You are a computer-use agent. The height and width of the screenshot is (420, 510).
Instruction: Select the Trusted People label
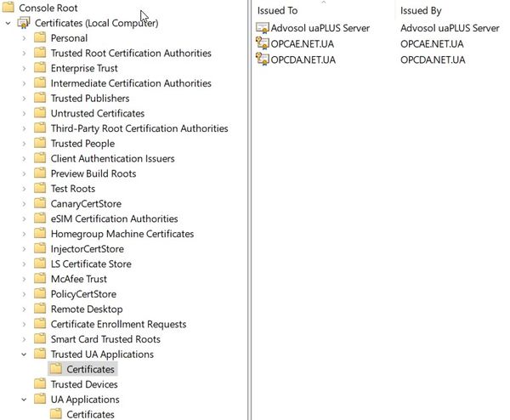[x=82, y=144]
